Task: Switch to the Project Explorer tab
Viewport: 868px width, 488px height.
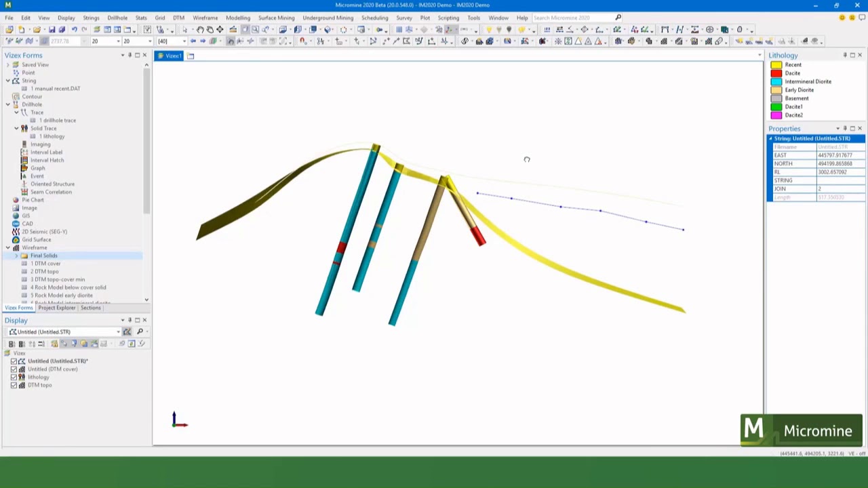Action: click(57, 308)
